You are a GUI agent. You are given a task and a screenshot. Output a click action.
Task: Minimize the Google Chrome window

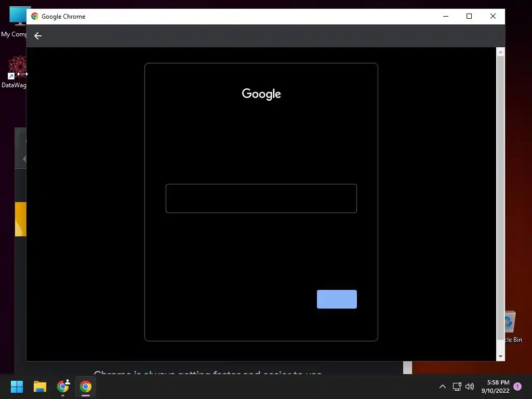point(446,16)
